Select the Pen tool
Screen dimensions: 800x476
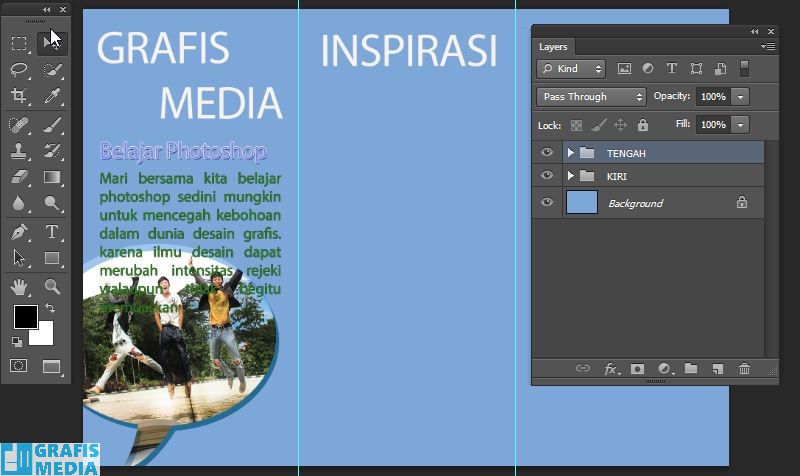click(x=19, y=232)
